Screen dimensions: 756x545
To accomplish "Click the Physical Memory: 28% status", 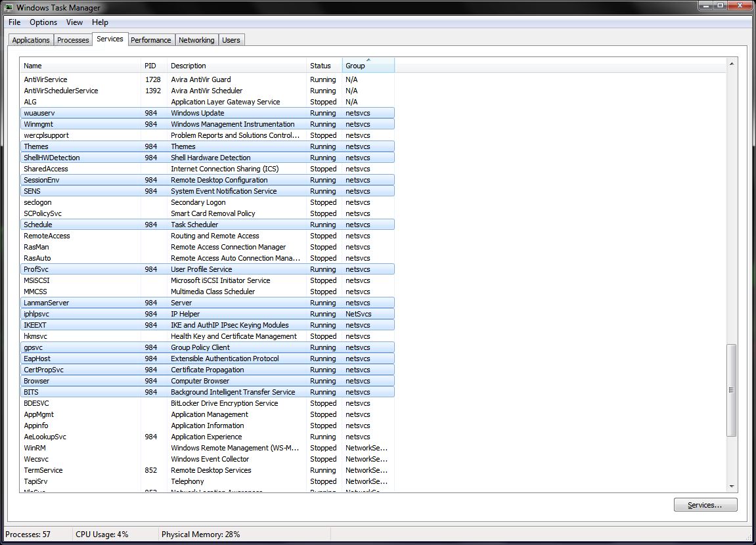I will tap(200, 534).
